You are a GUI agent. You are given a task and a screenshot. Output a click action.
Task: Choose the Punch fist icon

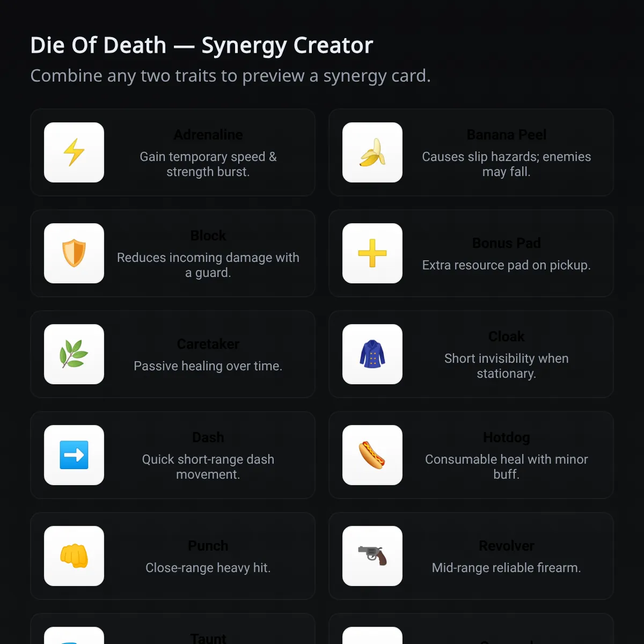[74, 556]
